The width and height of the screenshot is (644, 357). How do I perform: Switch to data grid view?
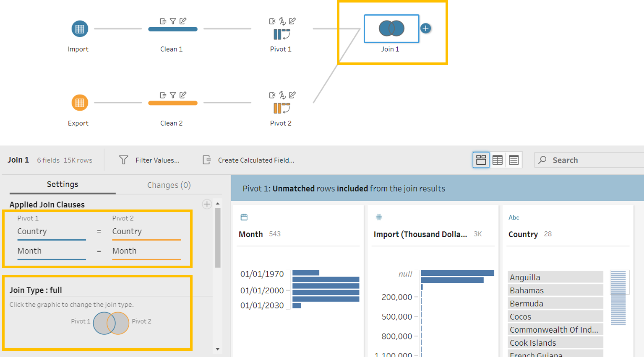pyautogui.click(x=498, y=160)
